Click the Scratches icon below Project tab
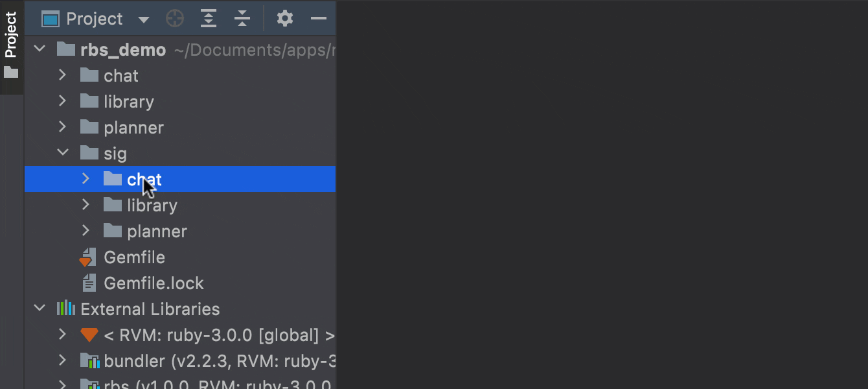This screenshot has width=868, height=389. pos(10,73)
